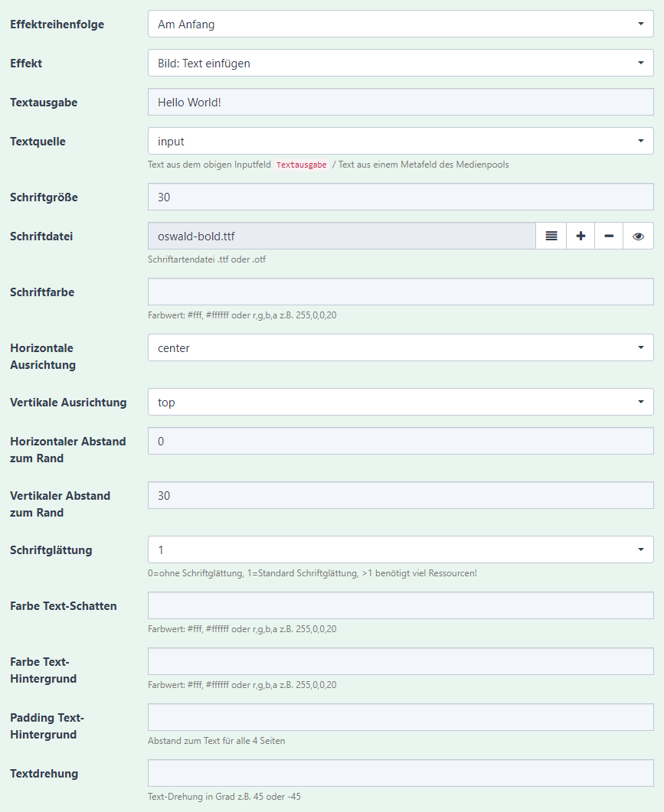Click the Schriftfarbe Farbwert hint
The image size is (664, 812).
[242, 315]
